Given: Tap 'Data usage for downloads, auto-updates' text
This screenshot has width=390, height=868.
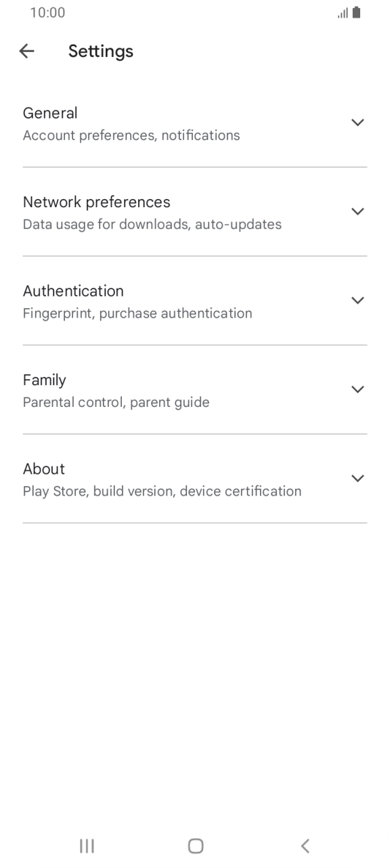Looking at the screenshot, I should tap(152, 224).
